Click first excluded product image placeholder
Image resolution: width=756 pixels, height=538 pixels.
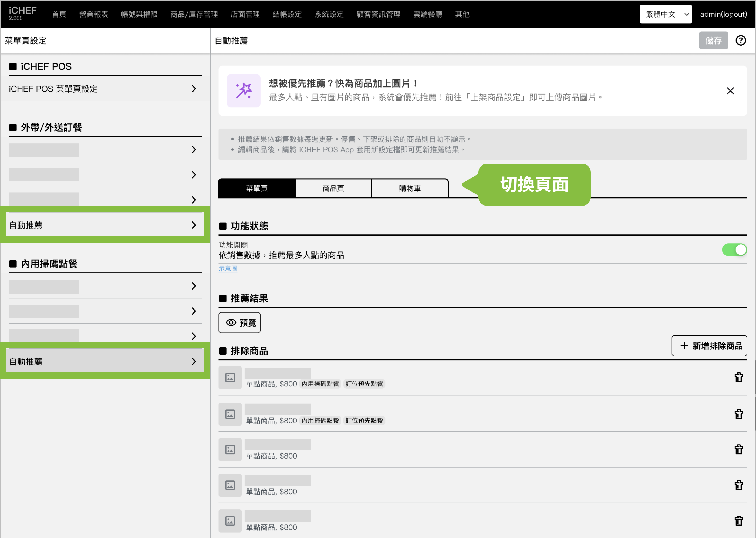tap(230, 377)
